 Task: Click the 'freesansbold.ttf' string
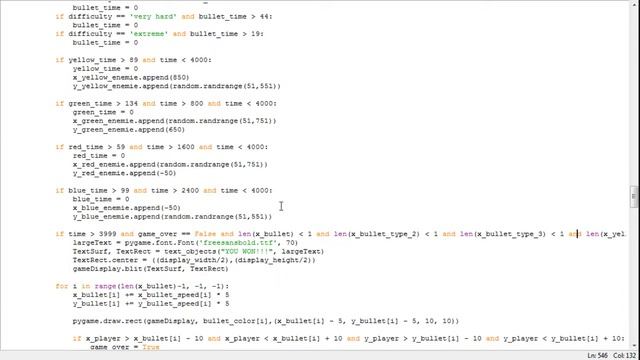pos(238,243)
